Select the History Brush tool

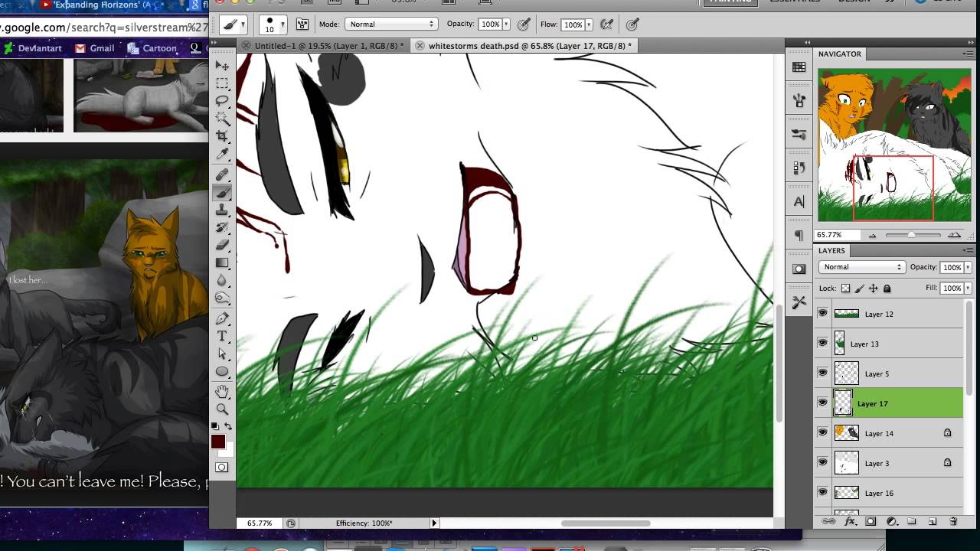pos(222,228)
